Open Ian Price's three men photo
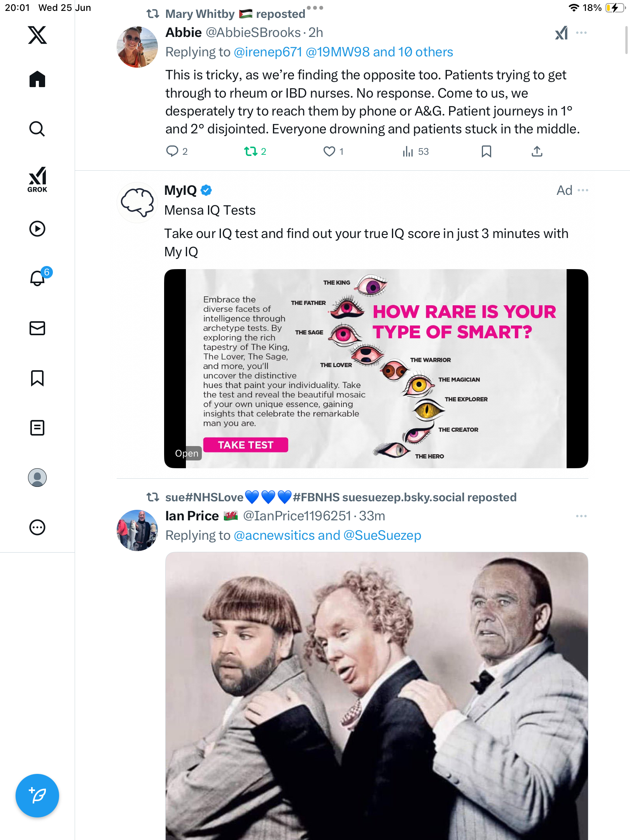Screen dimensions: 630x840 376,696
